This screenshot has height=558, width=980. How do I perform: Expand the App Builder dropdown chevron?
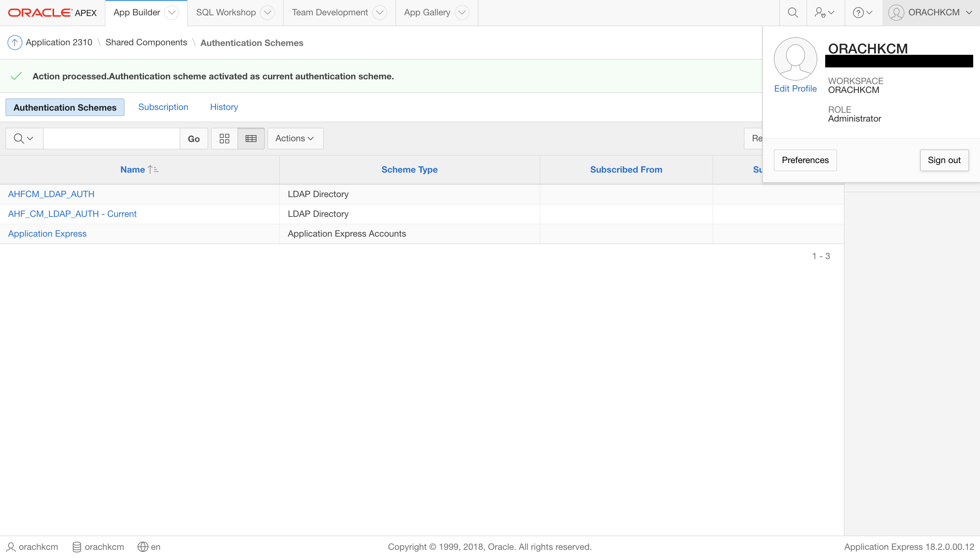pos(171,13)
